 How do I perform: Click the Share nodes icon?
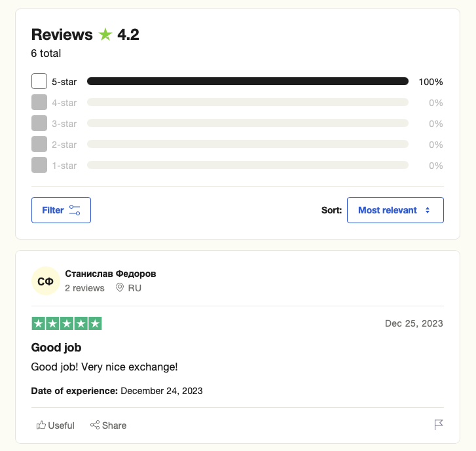coord(95,425)
